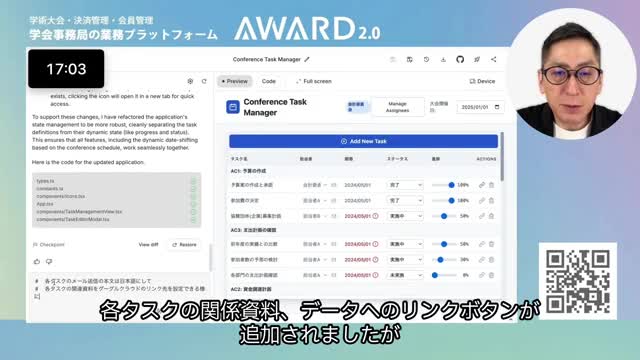Open status dropdown for 参加者数の予測の検討

[405, 260]
